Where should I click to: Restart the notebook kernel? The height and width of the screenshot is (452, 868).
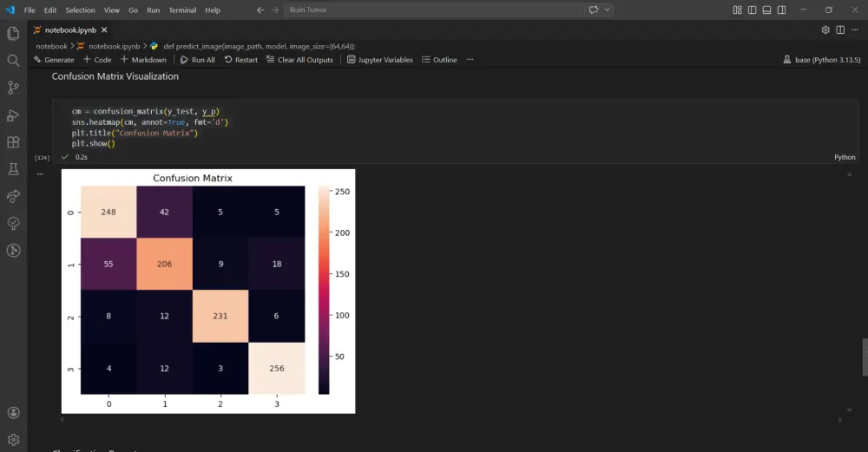click(240, 60)
